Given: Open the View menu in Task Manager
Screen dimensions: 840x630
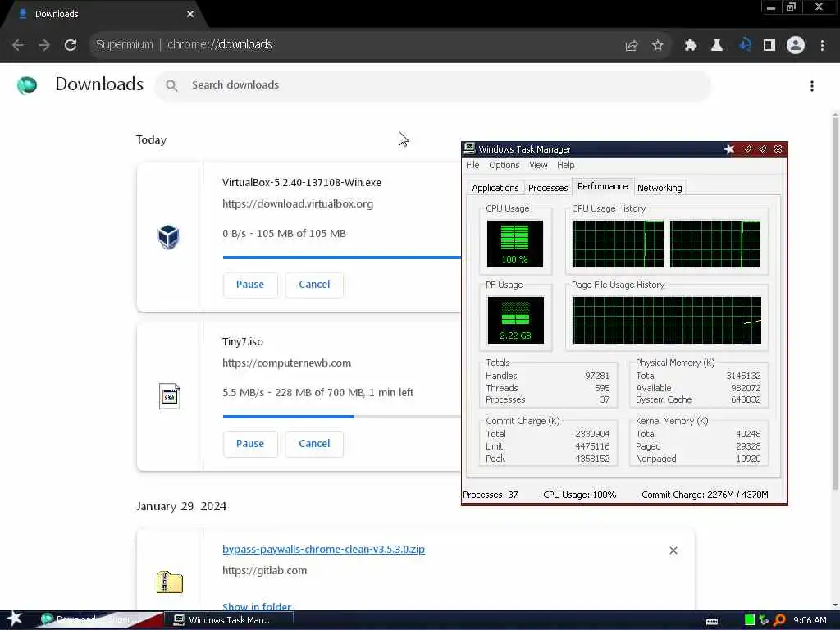Looking at the screenshot, I should pyautogui.click(x=538, y=165).
